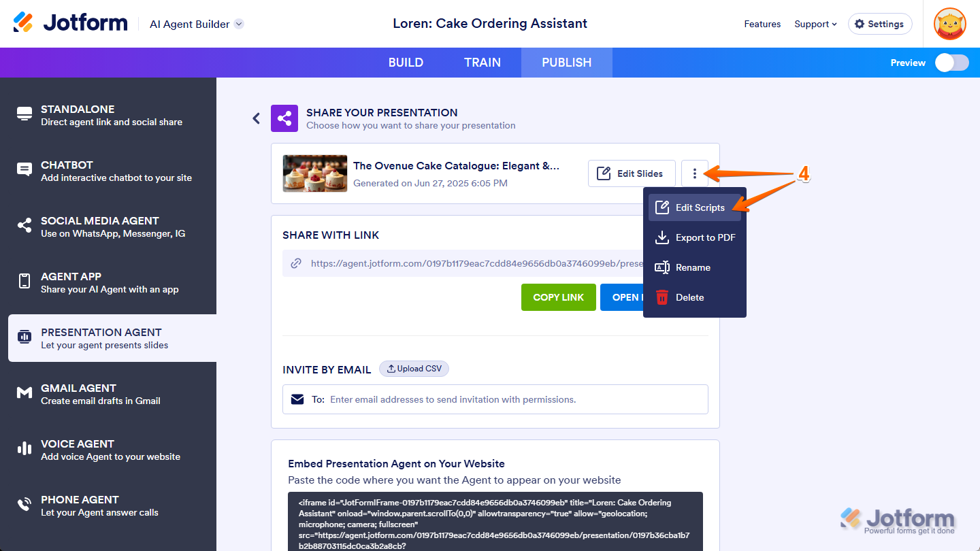The width and height of the screenshot is (980, 551).
Task: Click the Export to PDF download icon
Action: tap(661, 237)
